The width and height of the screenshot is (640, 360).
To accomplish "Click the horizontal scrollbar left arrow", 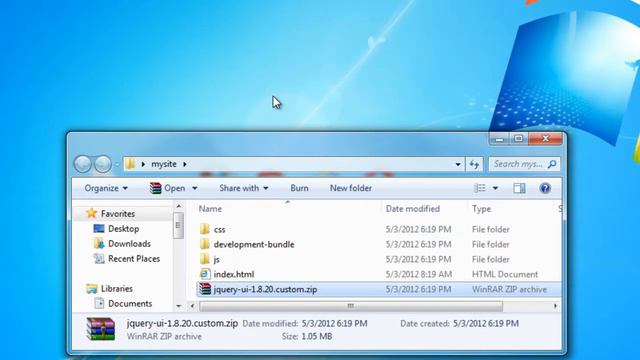I will point(192,306).
